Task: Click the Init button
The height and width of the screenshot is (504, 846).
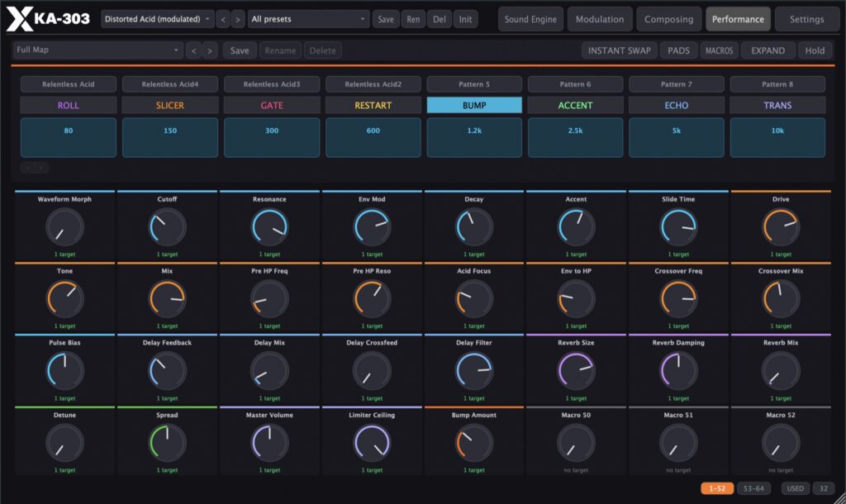Action: click(465, 20)
